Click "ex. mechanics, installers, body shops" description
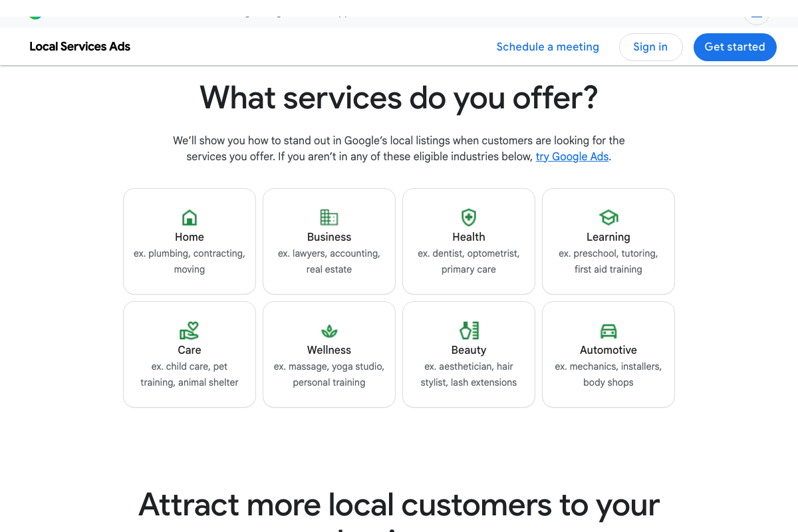Viewport: 798px width, 532px height. pos(608,374)
